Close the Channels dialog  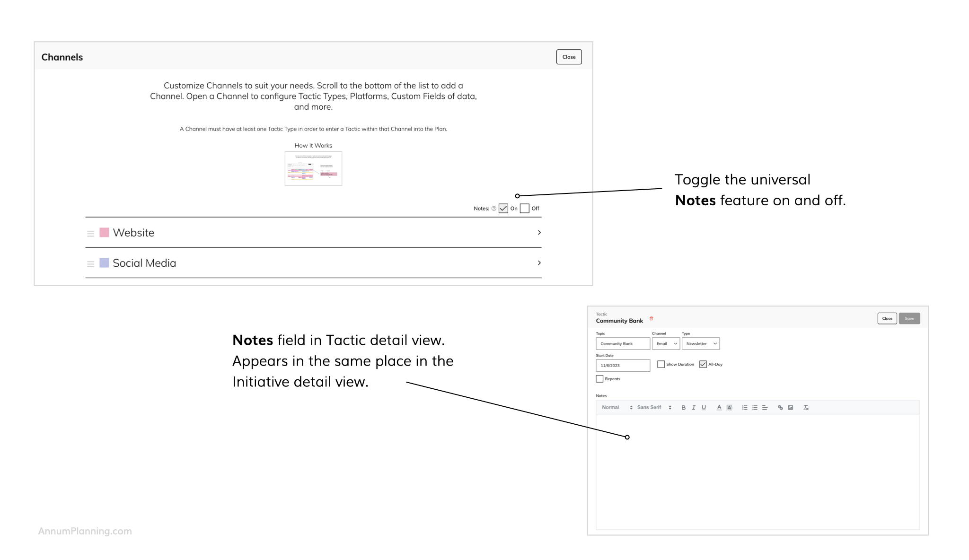click(x=569, y=57)
